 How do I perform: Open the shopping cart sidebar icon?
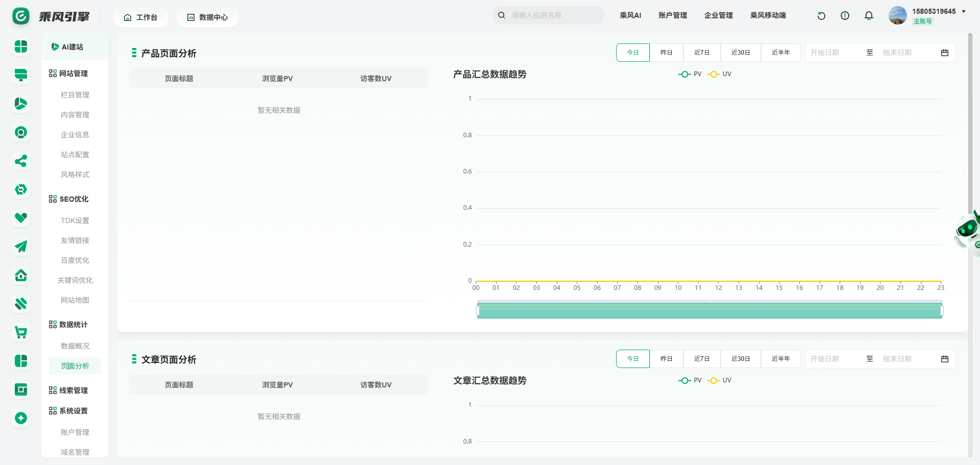pyautogui.click(x=21, y=333)
